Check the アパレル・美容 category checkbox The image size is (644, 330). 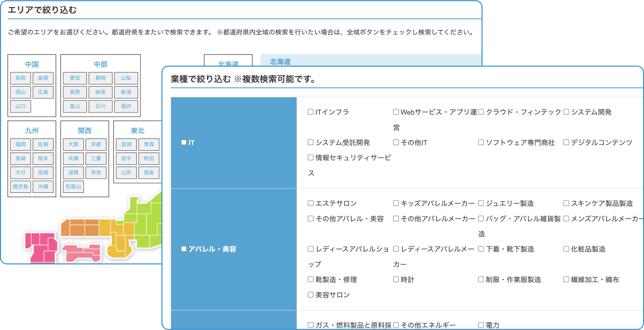(x=184, y=249)
